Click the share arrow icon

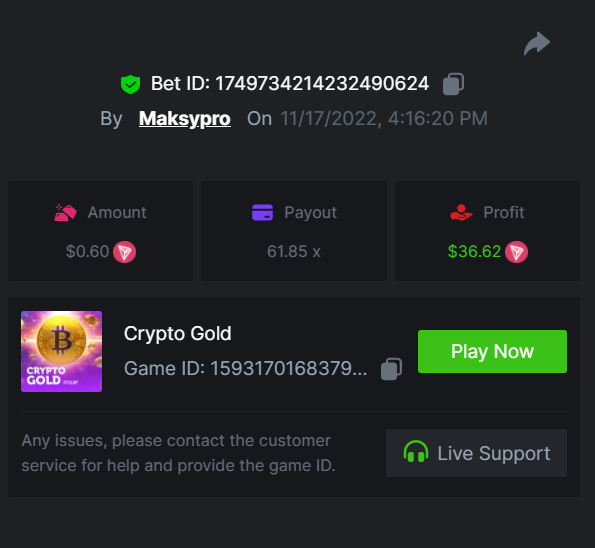point(537,44)
